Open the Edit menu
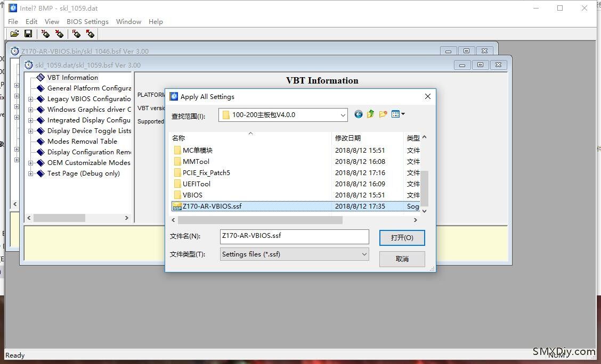 31,21
